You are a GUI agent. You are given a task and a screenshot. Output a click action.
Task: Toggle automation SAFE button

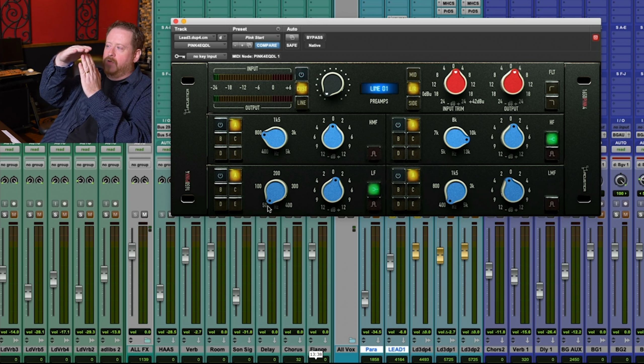click(x=292, y=45)
